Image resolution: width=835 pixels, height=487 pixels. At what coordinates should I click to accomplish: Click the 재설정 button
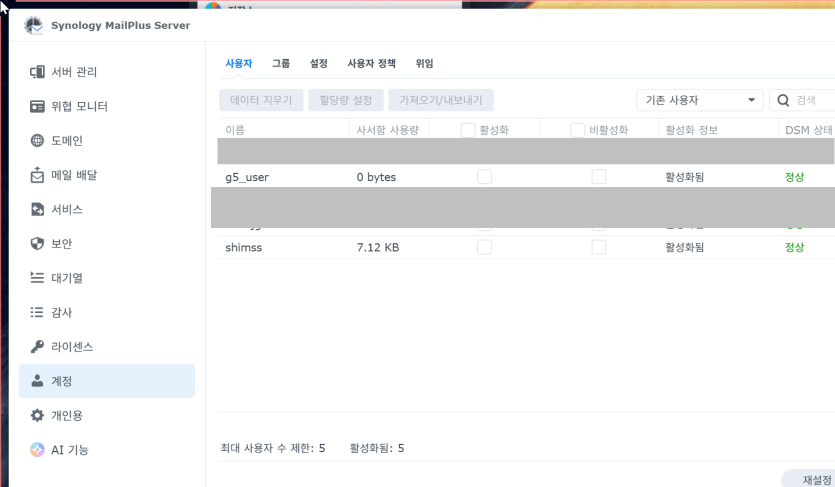(x=809, y=479)
